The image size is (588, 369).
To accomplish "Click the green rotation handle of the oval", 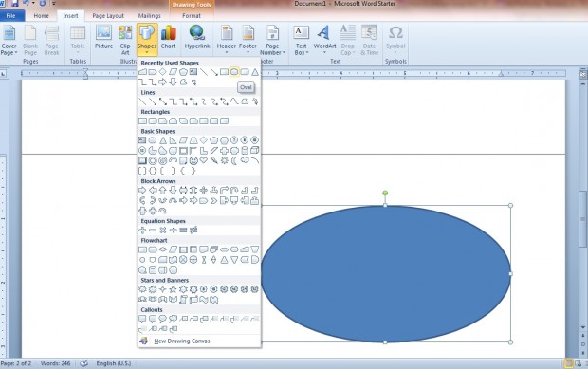I will pyautogui.click(x=385, y=193).
